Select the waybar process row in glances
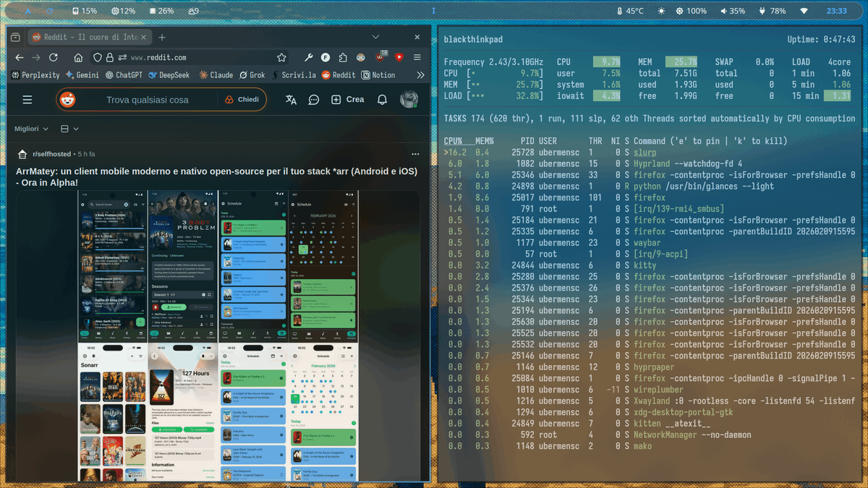The width and height of the screenshot is (868, 488). click(650, 242)
